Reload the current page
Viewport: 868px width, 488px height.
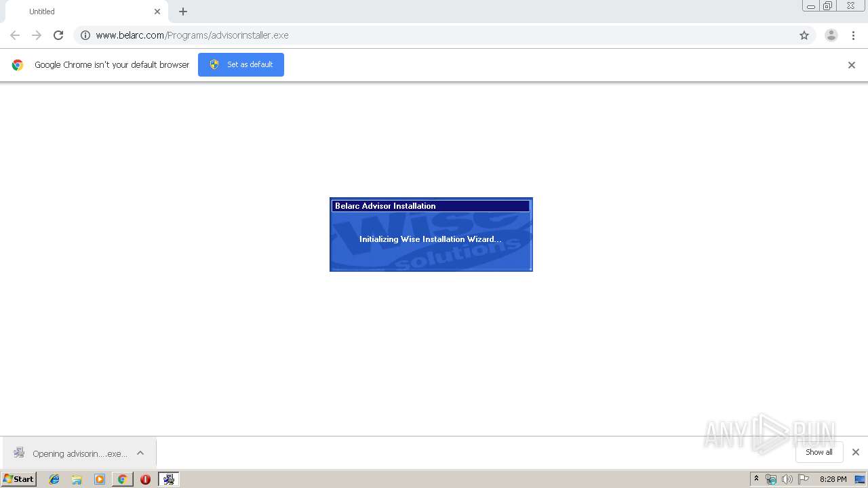(58, 35)
